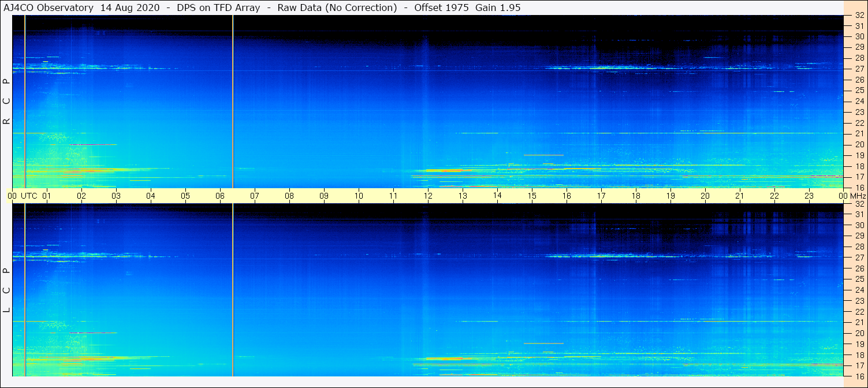Click the 24 MHz tick of RCP panel

coord(859,101)
